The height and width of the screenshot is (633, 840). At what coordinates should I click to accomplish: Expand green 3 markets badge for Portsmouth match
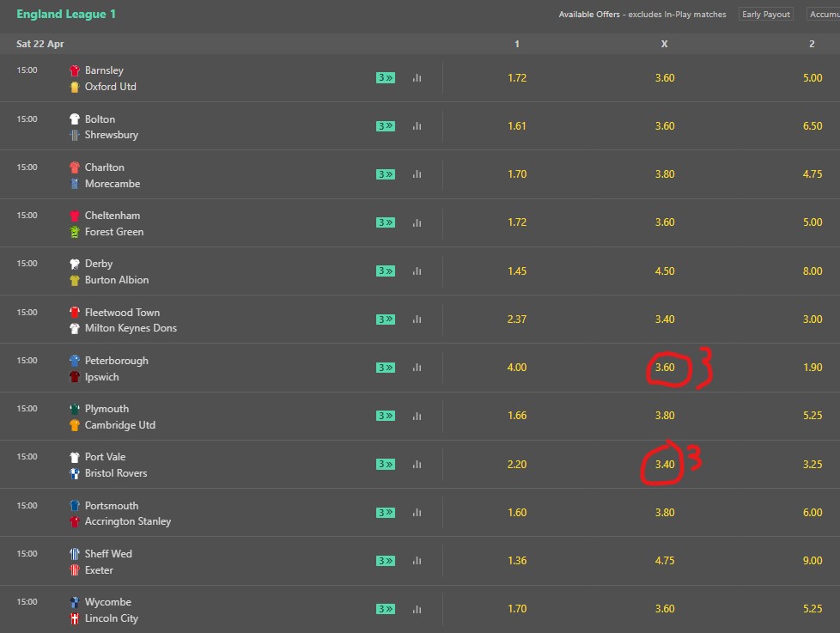(386, 513)
